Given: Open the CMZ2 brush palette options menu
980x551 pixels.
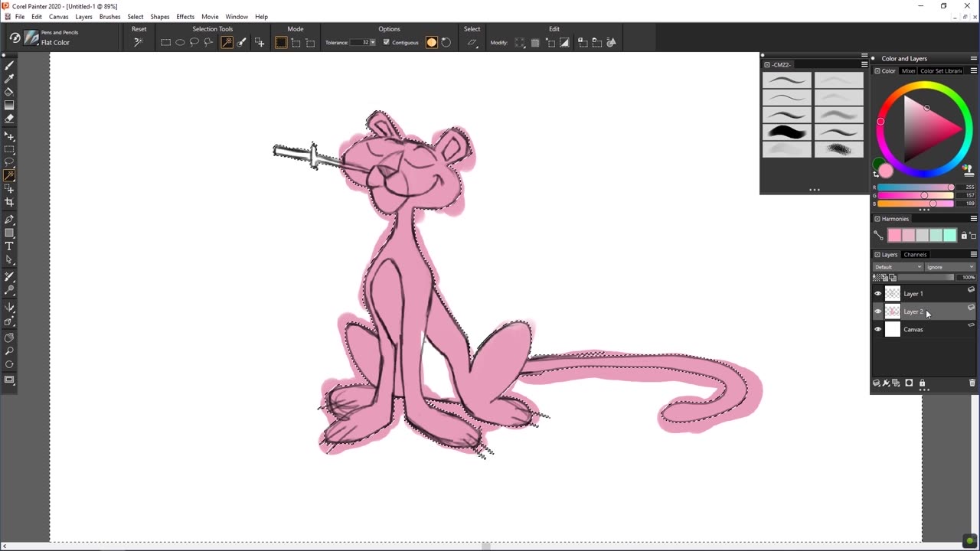Looking at the screenshot, I should point(864,64).
